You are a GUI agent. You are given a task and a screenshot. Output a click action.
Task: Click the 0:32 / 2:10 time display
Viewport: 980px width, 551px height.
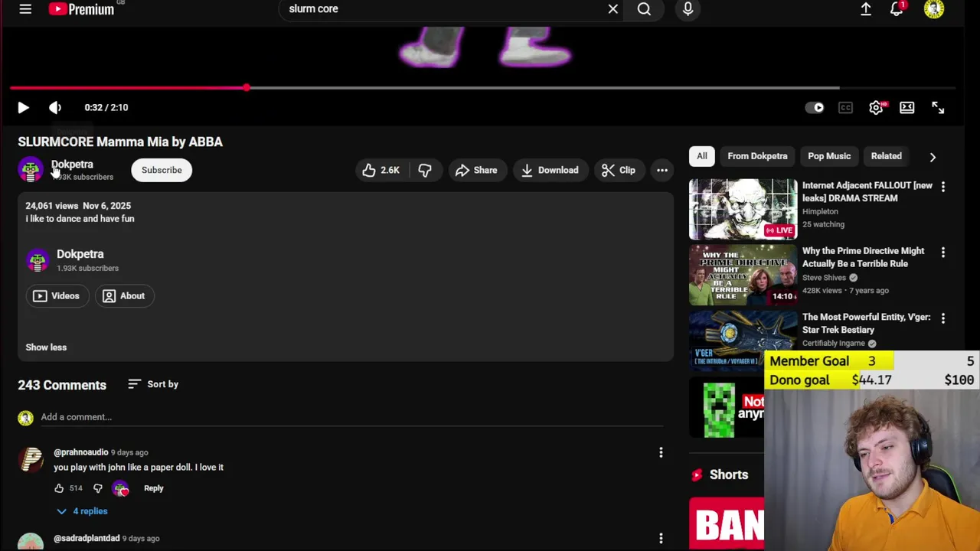pos(106,108)
